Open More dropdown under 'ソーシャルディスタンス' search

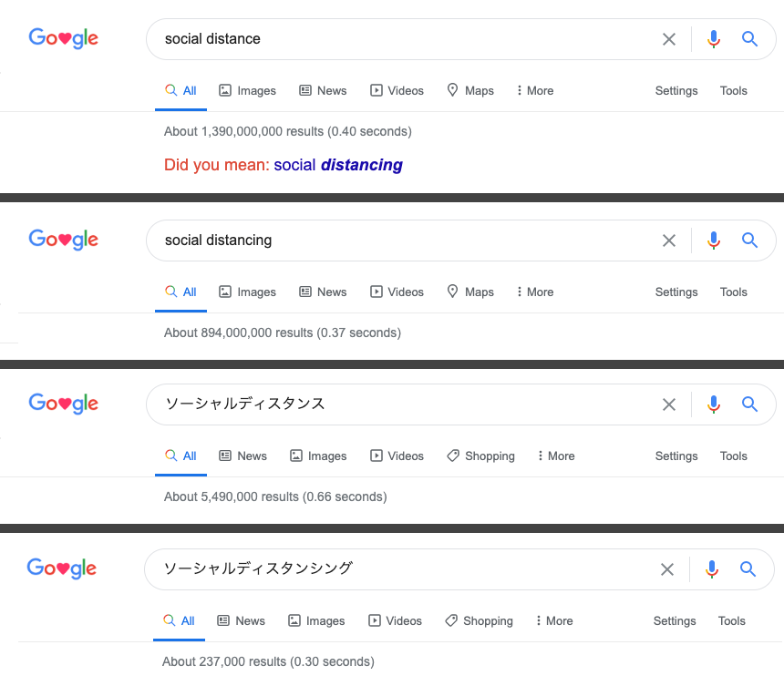pyautogui.click(x=555, y=456)
